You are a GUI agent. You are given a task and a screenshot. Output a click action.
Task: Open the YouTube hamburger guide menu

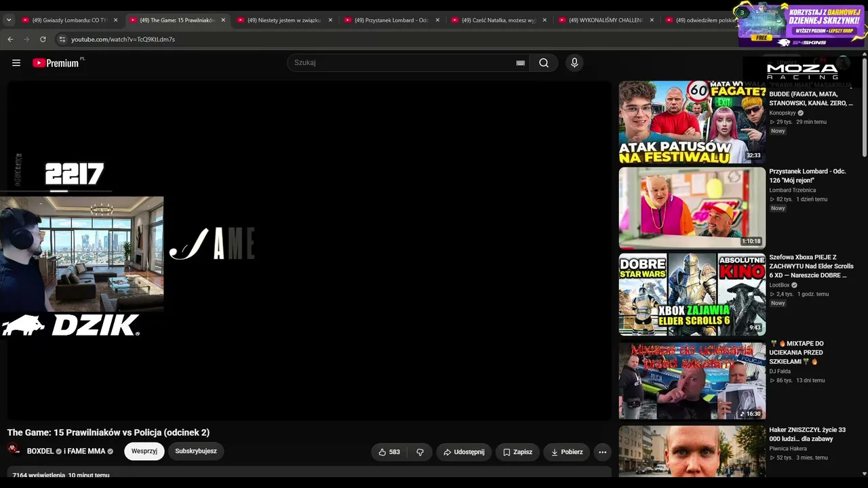[x=16, y=63]
